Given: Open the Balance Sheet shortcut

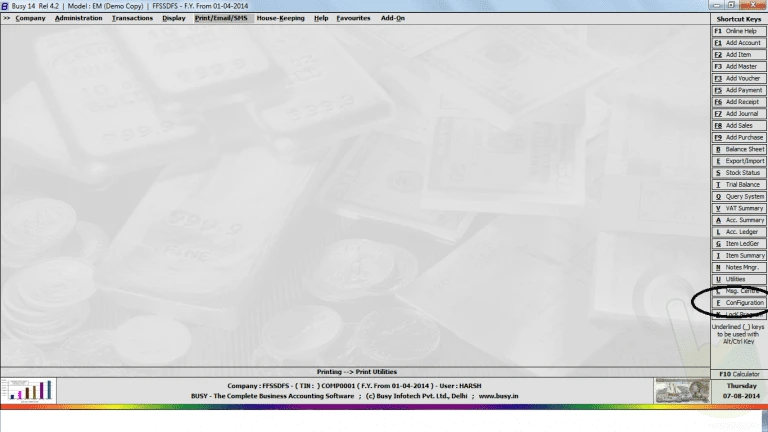Looking at the screenshot, I should (x=739, y=149).
